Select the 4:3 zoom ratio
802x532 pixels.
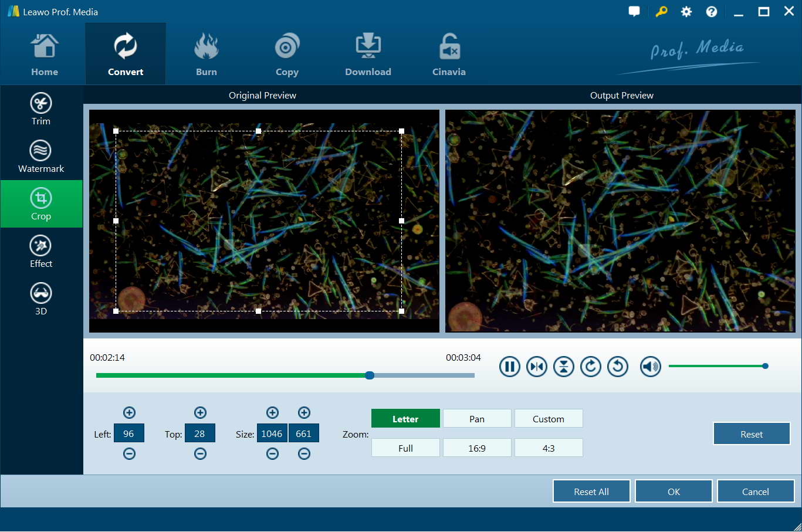click(549, 448)
